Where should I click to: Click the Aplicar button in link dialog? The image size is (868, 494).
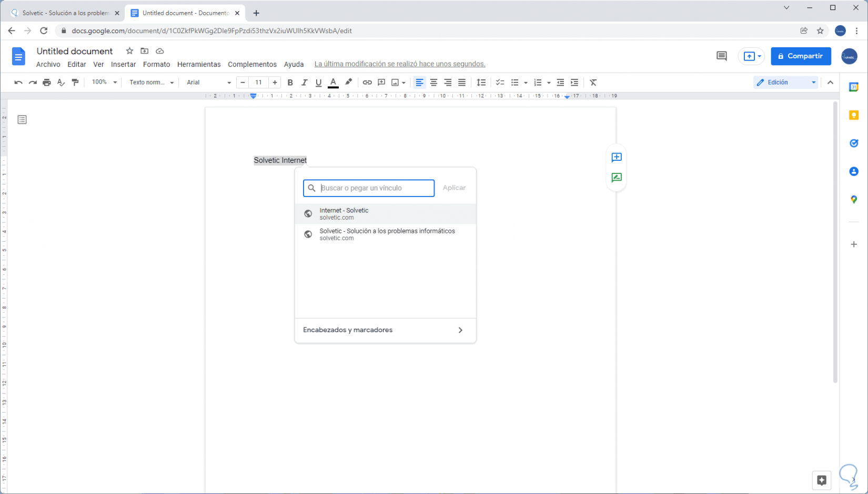pyautogui.click(x=454, y=188)
